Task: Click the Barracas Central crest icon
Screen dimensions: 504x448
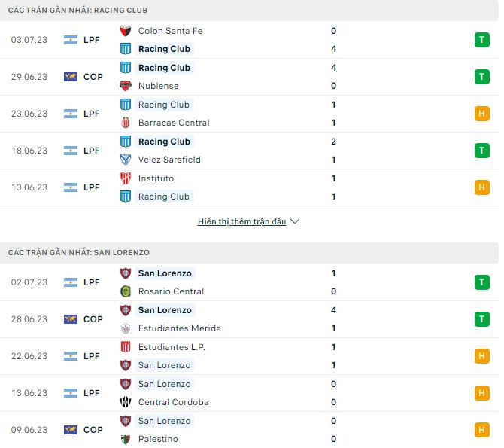Action: [x=126, y=123]
